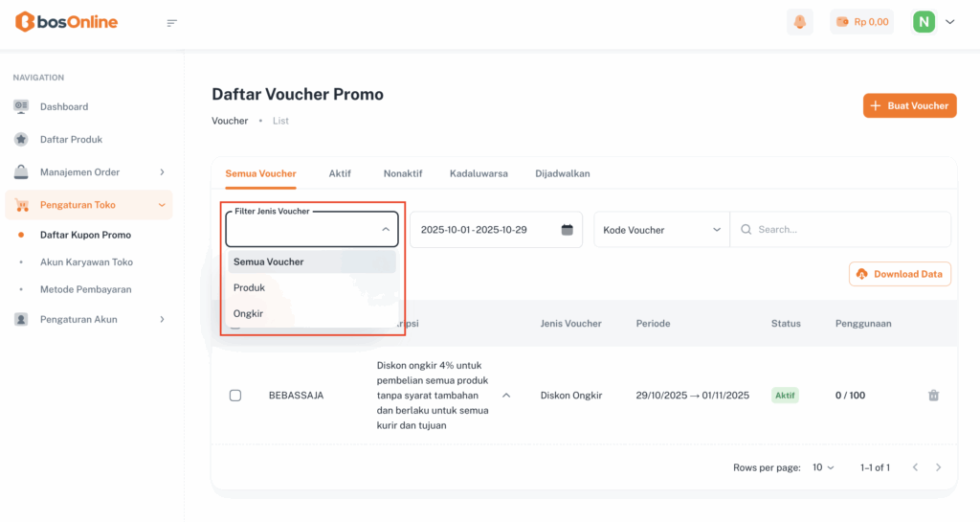Viewport: 980px width, 522px height.
Task: Open the user profile avatar menu
Action: (924, 22)
